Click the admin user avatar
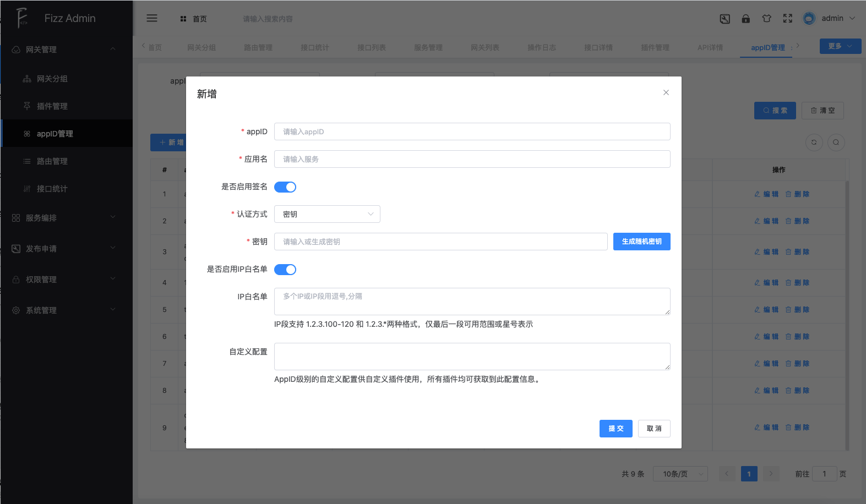The height and width of the screenshot is (504, 866). tap(809, 18)
